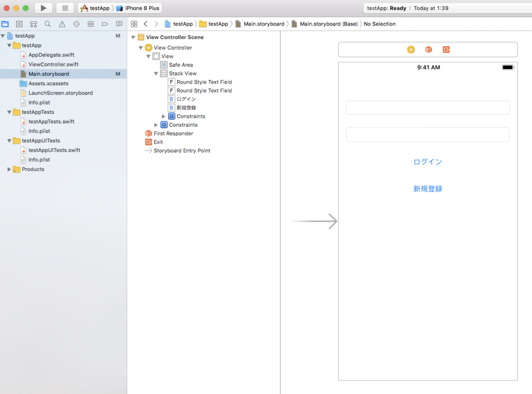The image size is (532, 394).
Task: Select second Round Style Text Field
Action: (204, 90)
